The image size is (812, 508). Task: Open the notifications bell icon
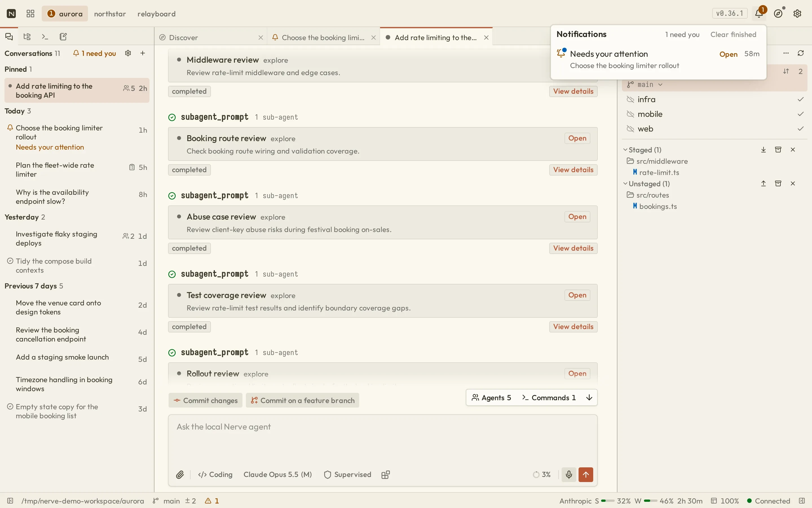[x=759, y=14]
